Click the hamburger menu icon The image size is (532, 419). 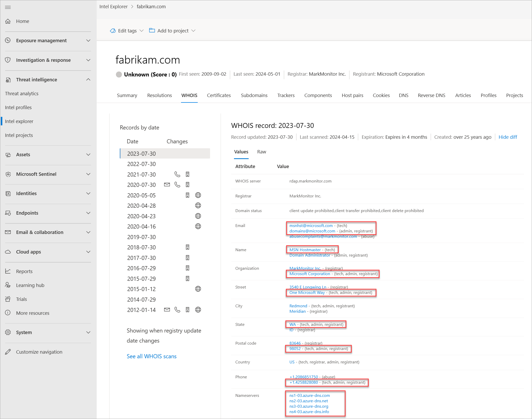pyautogui.click(x=8, y=7)
